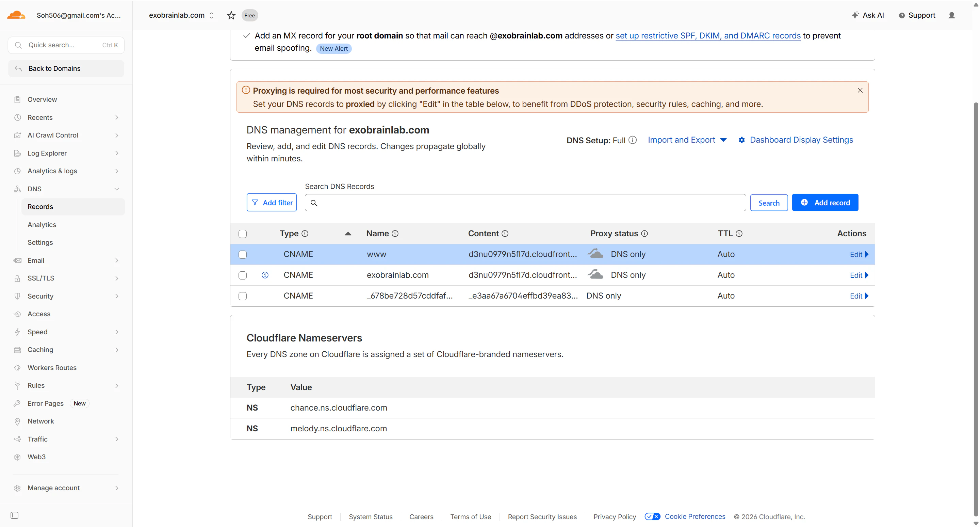Click the Content column info icon
This screenshot has width=980, height=527.
click(505, 234)
